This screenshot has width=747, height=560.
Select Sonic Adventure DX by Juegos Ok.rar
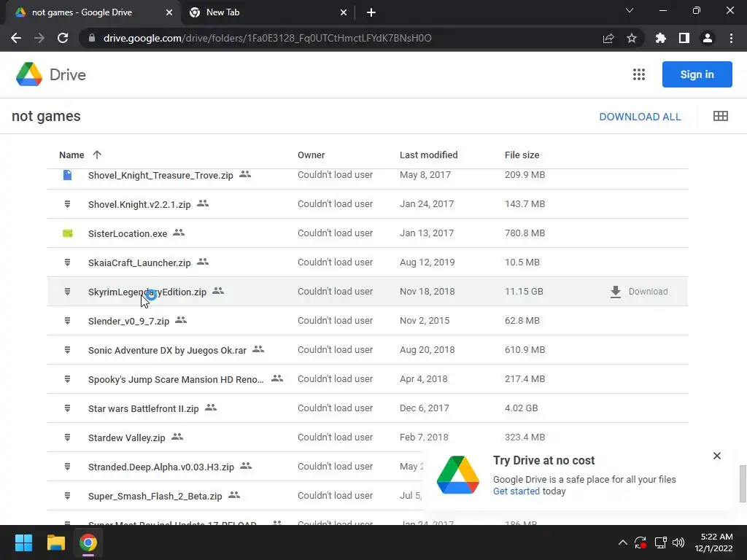(167, 351)
